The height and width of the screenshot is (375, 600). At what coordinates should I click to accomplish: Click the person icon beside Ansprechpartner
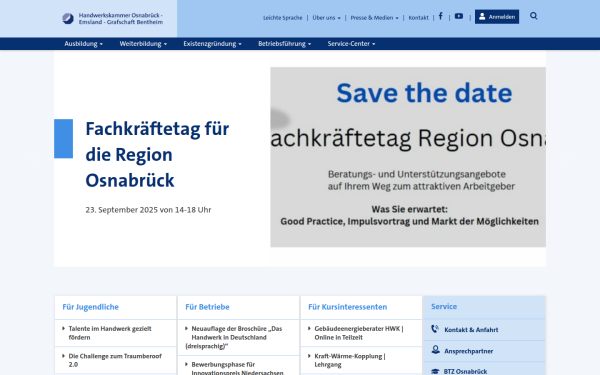coord(435,350)
